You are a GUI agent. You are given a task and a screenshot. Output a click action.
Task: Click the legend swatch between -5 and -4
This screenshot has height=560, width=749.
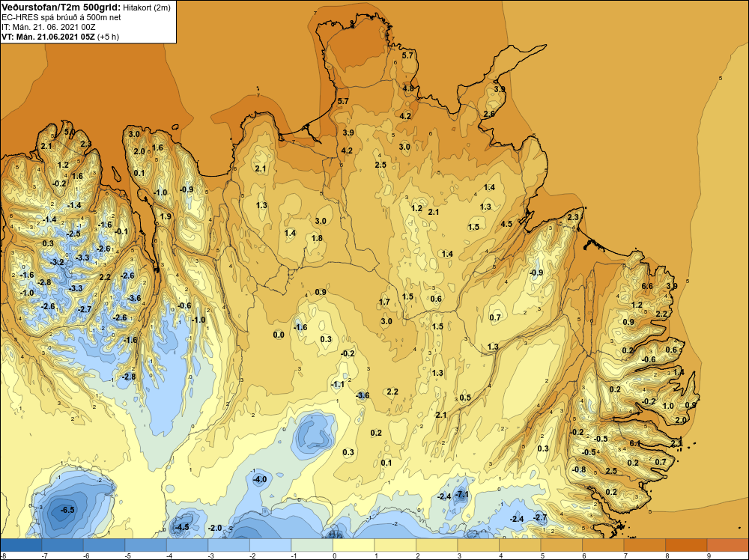pos(146,545)
